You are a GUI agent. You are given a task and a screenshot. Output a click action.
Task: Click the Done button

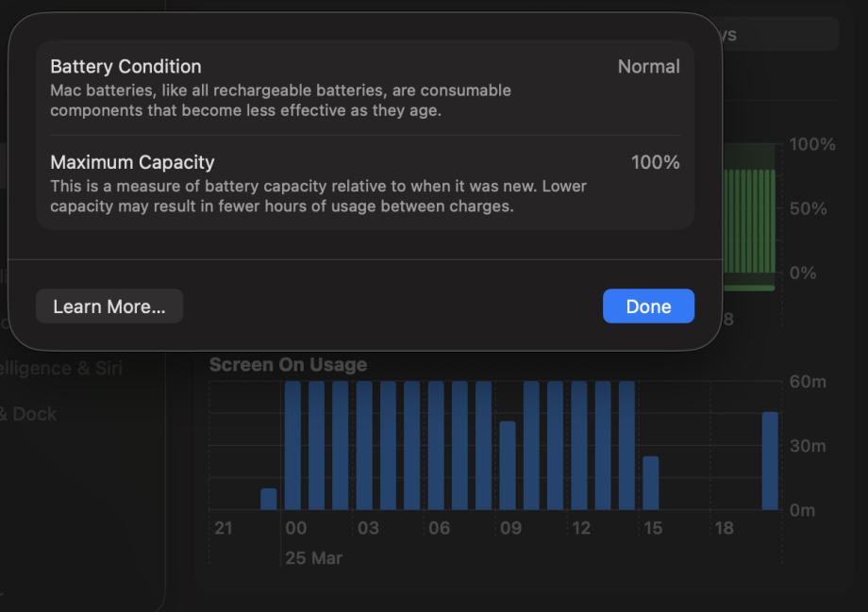coord(648,306)
